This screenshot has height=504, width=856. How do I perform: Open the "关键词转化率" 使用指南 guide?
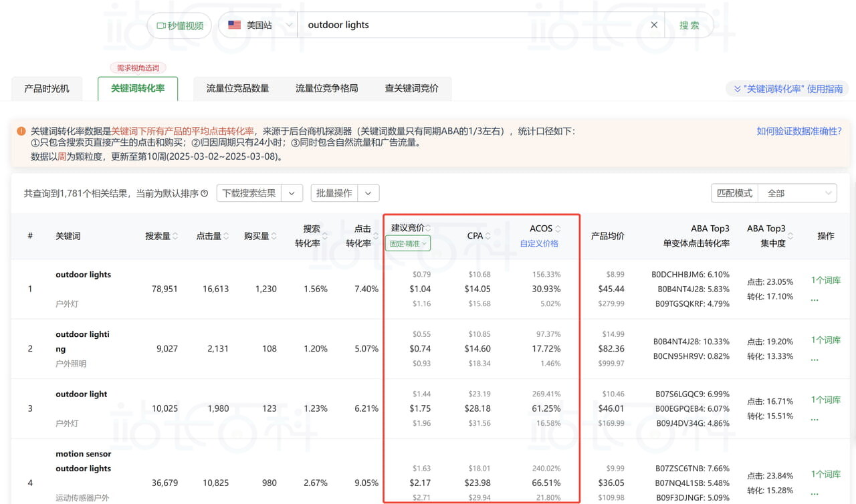787,89
